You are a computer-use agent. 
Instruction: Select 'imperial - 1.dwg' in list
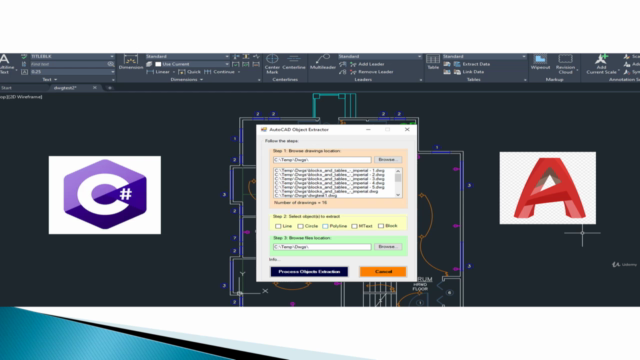tap(329, 171)
